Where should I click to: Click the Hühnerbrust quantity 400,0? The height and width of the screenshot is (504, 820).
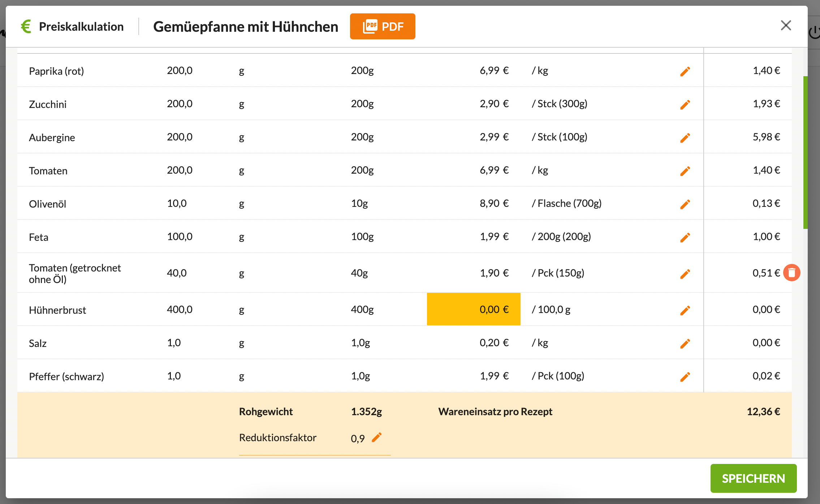point(180,309)
